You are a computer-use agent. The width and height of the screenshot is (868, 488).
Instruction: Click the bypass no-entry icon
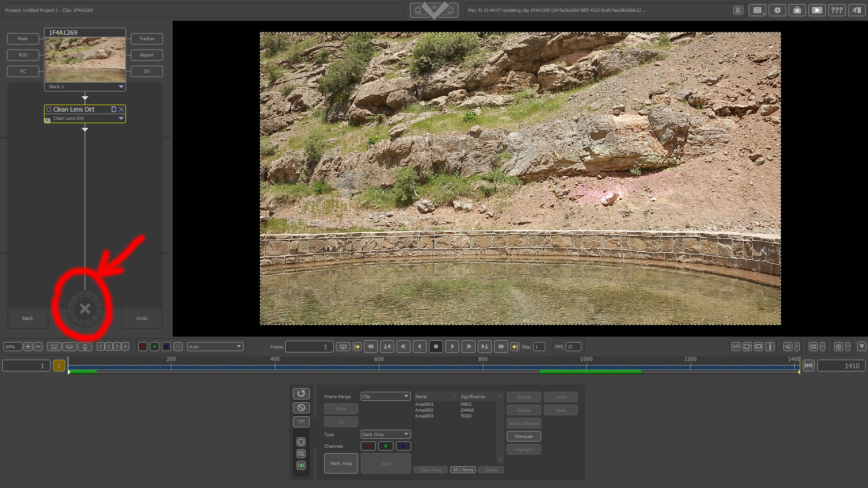301,408
